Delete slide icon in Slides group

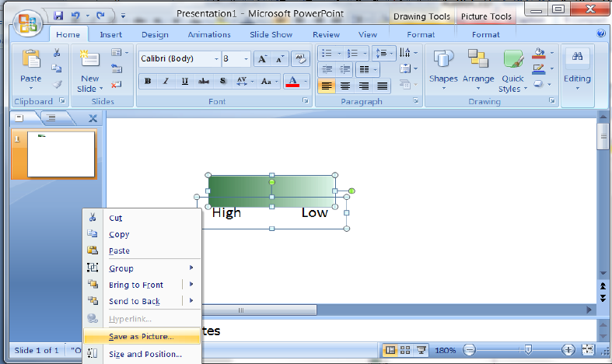117,84
